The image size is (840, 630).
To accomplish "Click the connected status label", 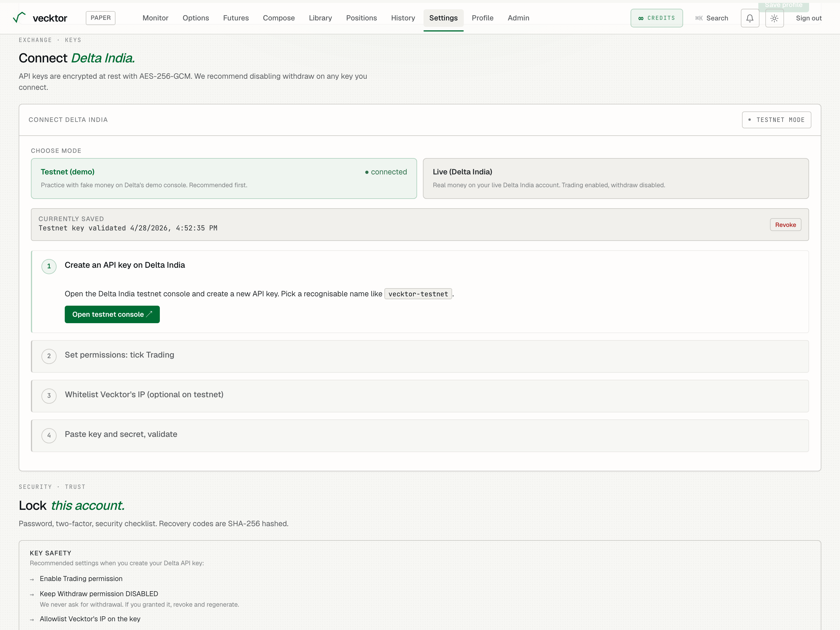I will (x=386, y=172).
